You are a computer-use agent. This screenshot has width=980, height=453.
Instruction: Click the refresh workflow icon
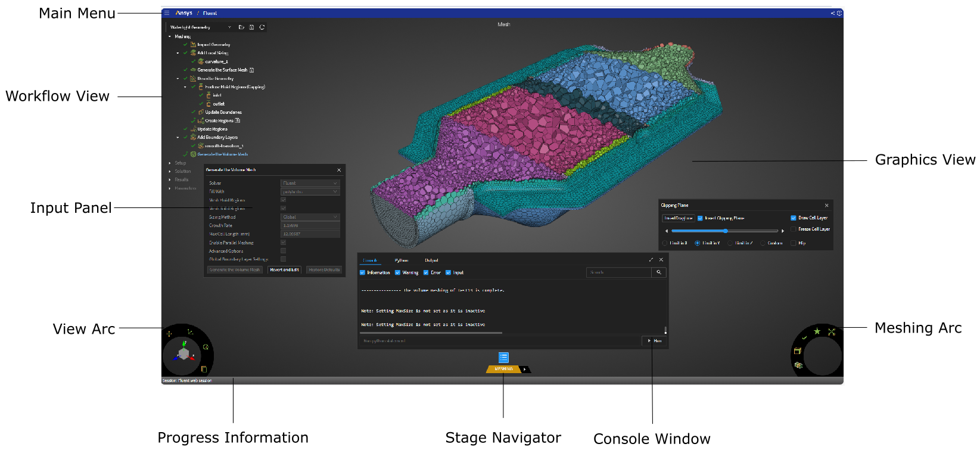[x=262, y=27]
